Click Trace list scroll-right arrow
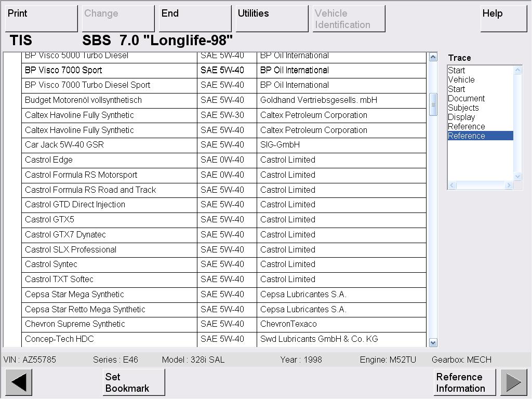The width and height of the screenshot is (532, 399). [509, 185]
